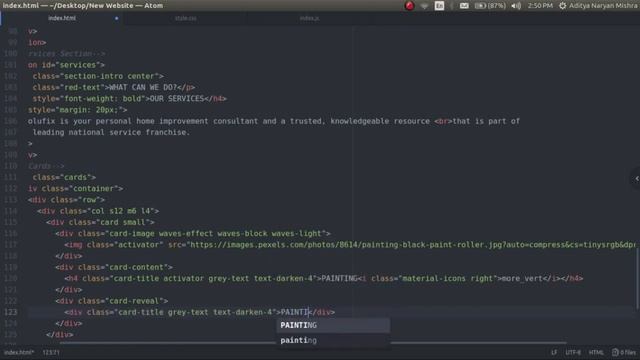Image resolution: width=640 pixels, height=360 pixels.
Task: Open the mail indicator icon
Action: pyautogui.click(x=464, y=6)
